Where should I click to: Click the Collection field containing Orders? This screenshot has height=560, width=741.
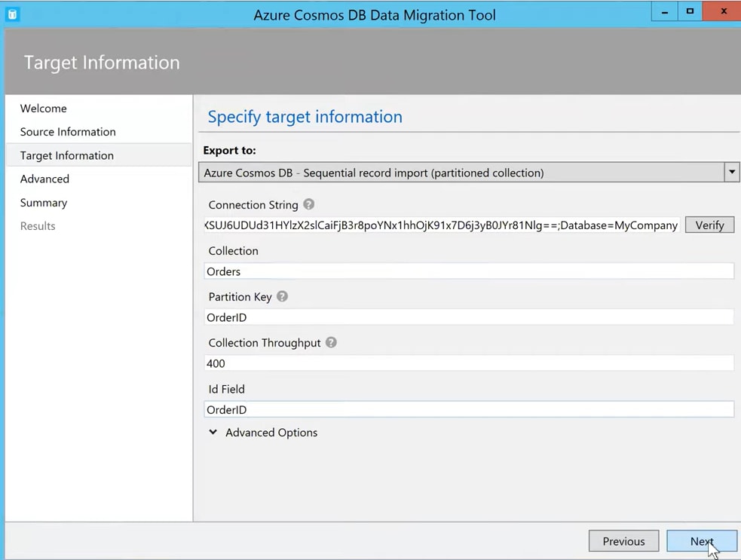tap(469, 271)
